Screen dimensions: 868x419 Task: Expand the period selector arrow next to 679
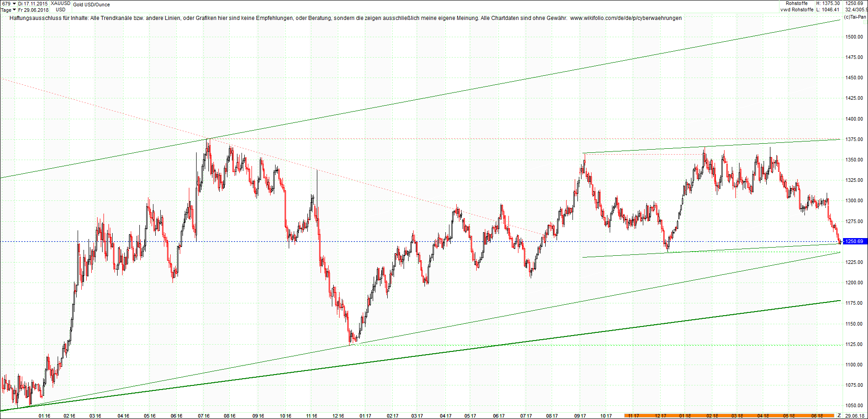14,3
